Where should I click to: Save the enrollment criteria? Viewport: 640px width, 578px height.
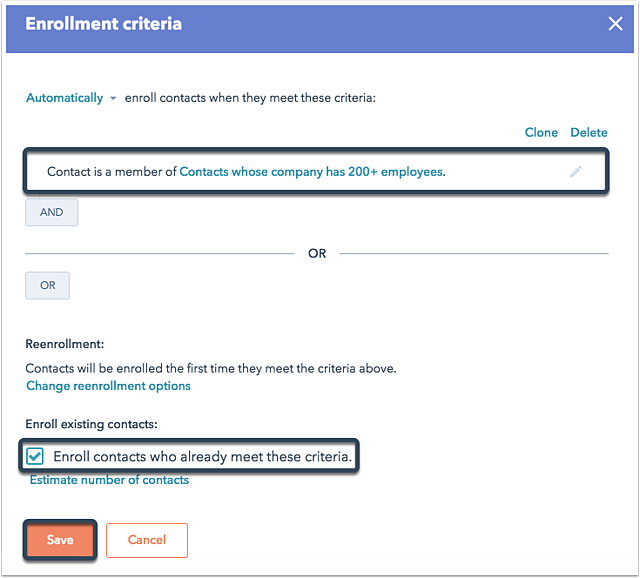[x=60, y=540]
